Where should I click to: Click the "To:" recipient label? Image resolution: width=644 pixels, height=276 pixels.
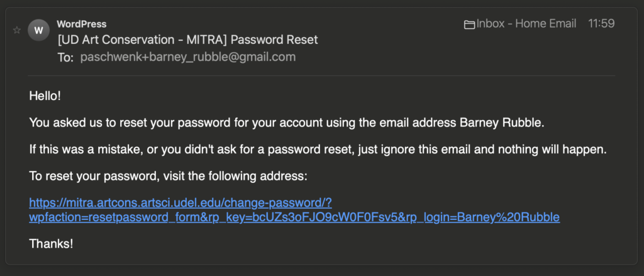[65, 57]
